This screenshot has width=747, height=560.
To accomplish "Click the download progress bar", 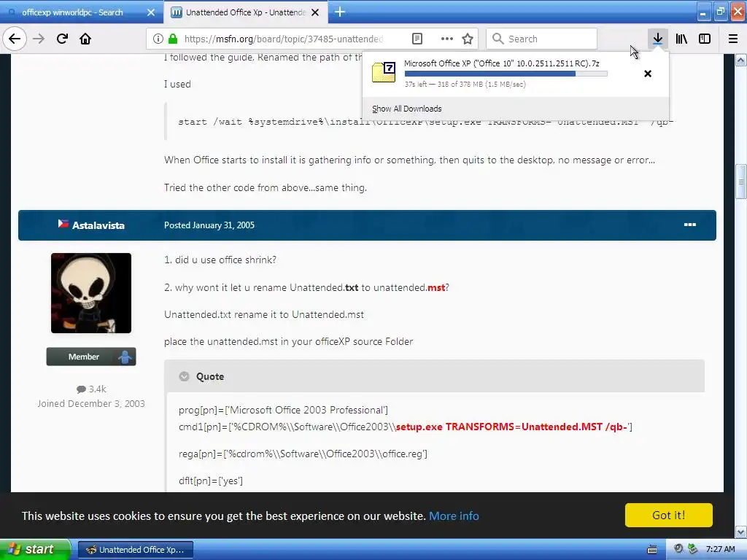I will [506, 74].
